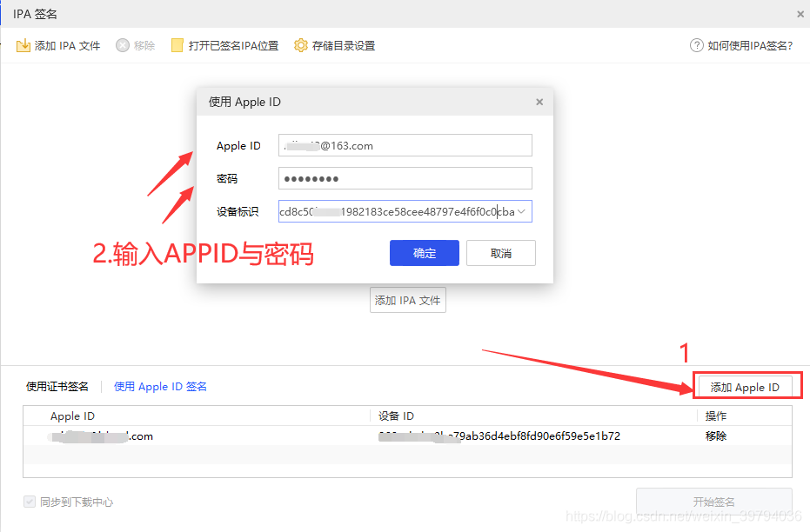The image size is (810, 532).
Task: Click the 取消 button in the dialog
Action: (x=500, y=253)
